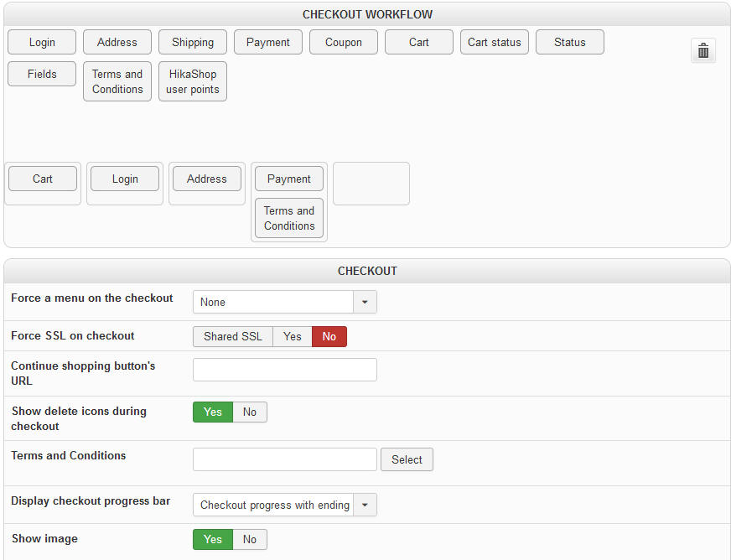Click the empty last workflow step box
731x560 pixels.
pyautogui.click(x=371, y=184)
